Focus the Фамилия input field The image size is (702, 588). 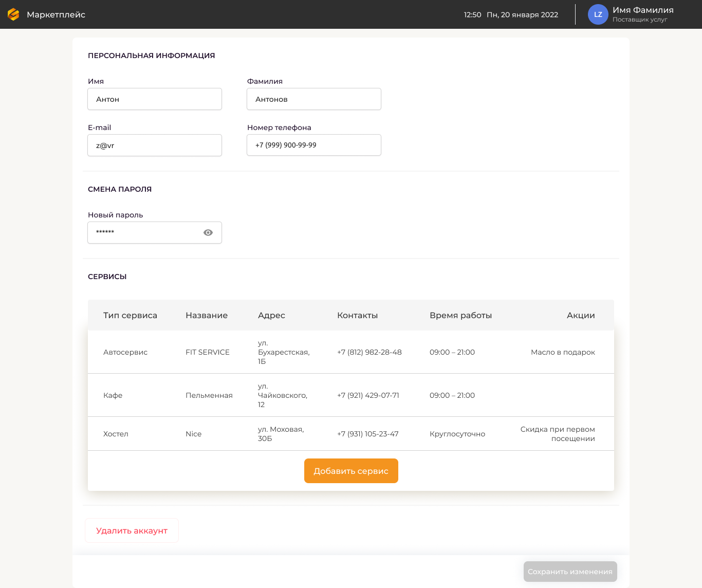tap(313, 99)
